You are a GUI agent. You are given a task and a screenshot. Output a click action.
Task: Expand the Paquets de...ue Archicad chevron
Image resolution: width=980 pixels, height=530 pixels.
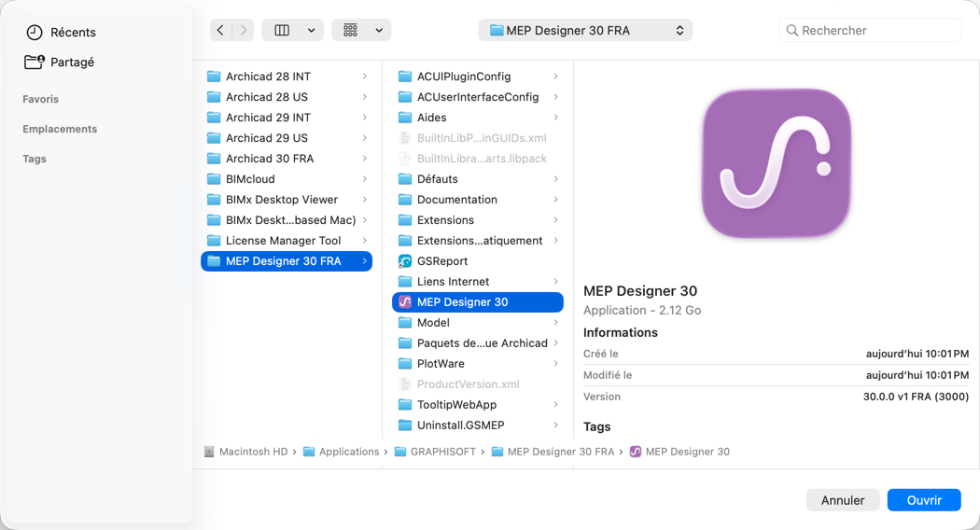coord(555,343)
